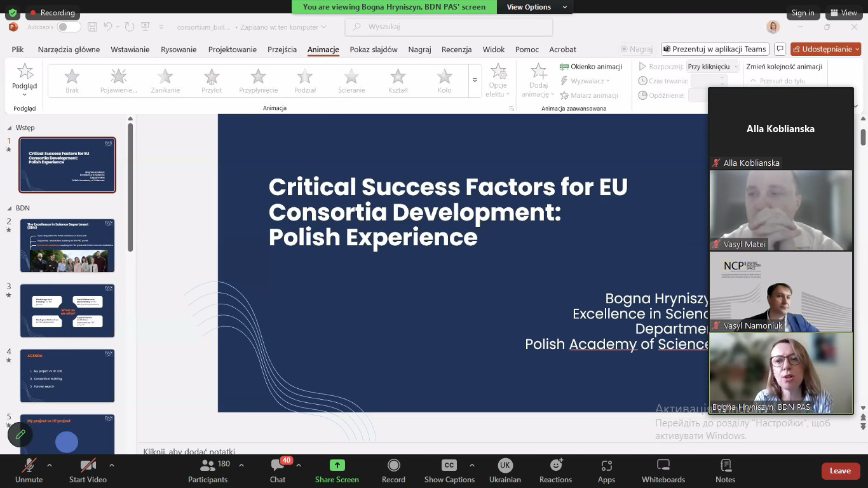Image resolution: width=868 pixels, height=488 pixels.
Task: Expand options arrow next to Participants
Action: point(241,465)
